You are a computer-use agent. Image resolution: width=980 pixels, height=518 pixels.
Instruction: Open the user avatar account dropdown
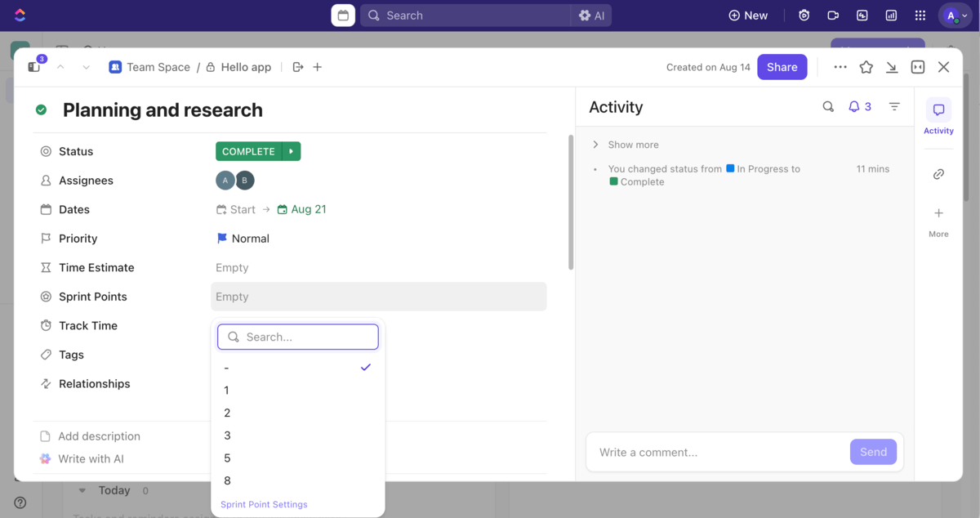954,16
